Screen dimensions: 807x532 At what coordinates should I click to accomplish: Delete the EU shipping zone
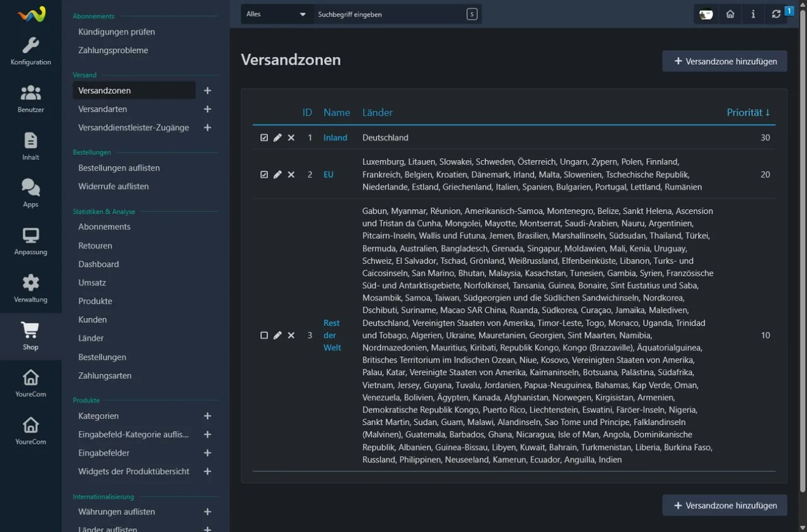pos(291,175)
